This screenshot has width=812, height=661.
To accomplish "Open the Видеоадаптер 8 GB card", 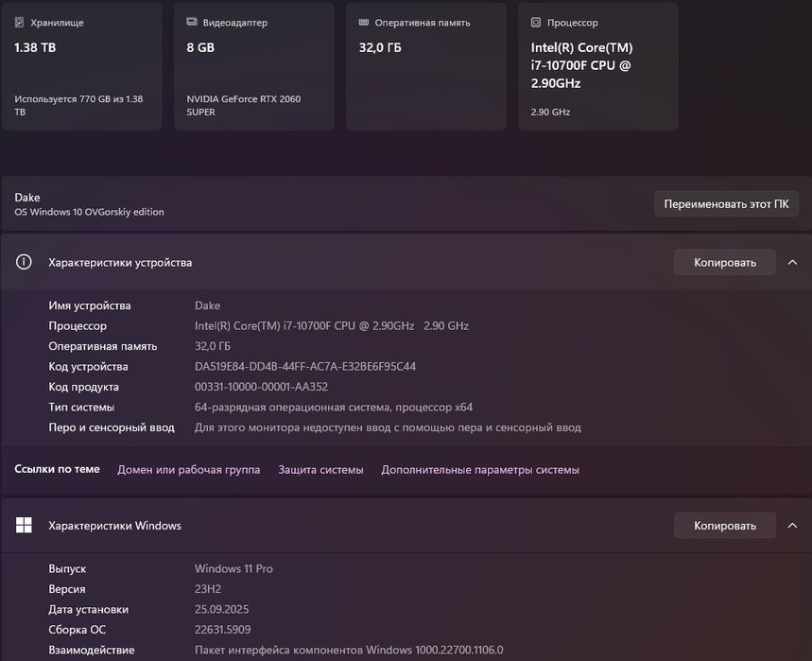I will (253, 66).
